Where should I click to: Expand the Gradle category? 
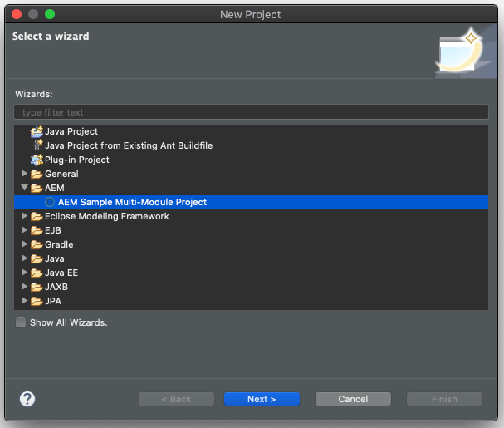pyautogui.click(x=24, y=244)
